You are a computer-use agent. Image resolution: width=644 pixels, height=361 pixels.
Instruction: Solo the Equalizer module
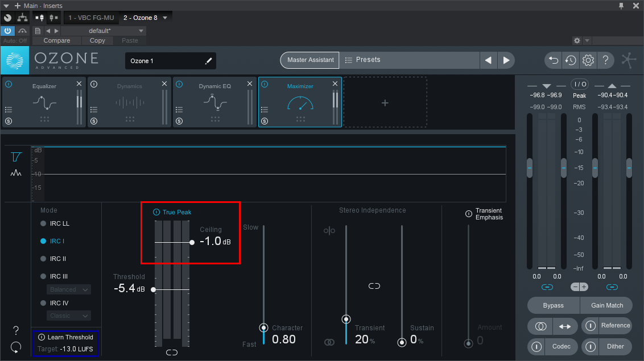click(9, 121)
